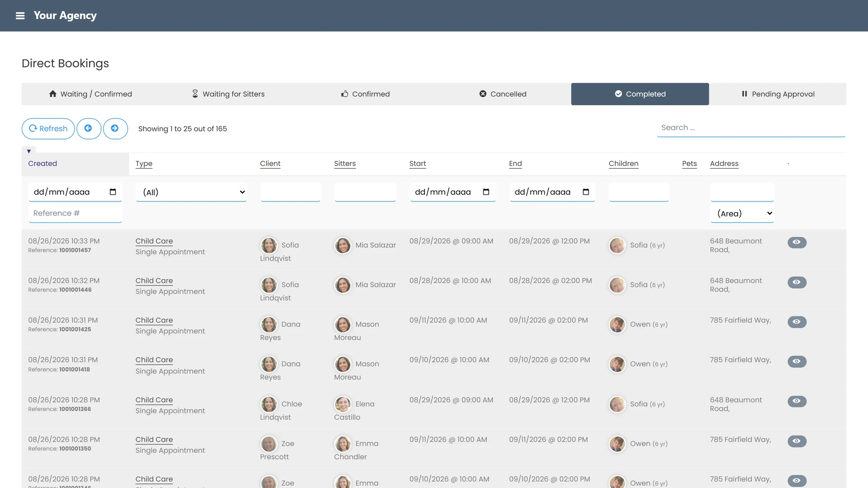View booking reference 1001001457 details
Image resolution: width=868 pixels, height=488 pixels.
[797, 242]
